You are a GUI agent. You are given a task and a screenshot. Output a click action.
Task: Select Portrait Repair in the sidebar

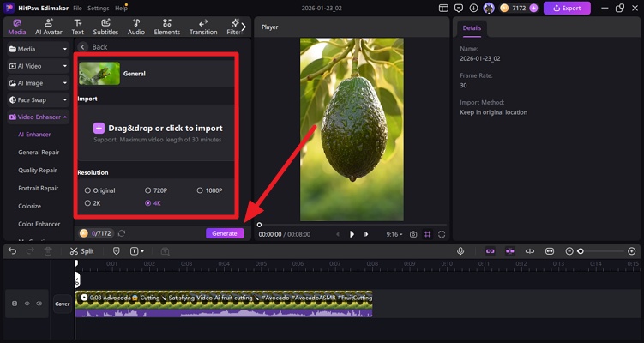point(39,188)
